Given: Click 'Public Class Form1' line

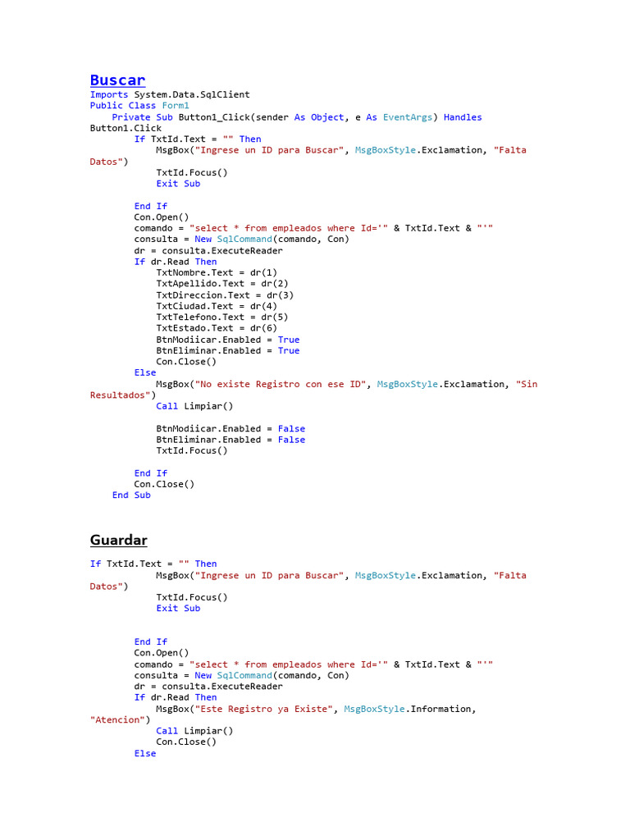Looking at the screenshot, I should (139, 106).
